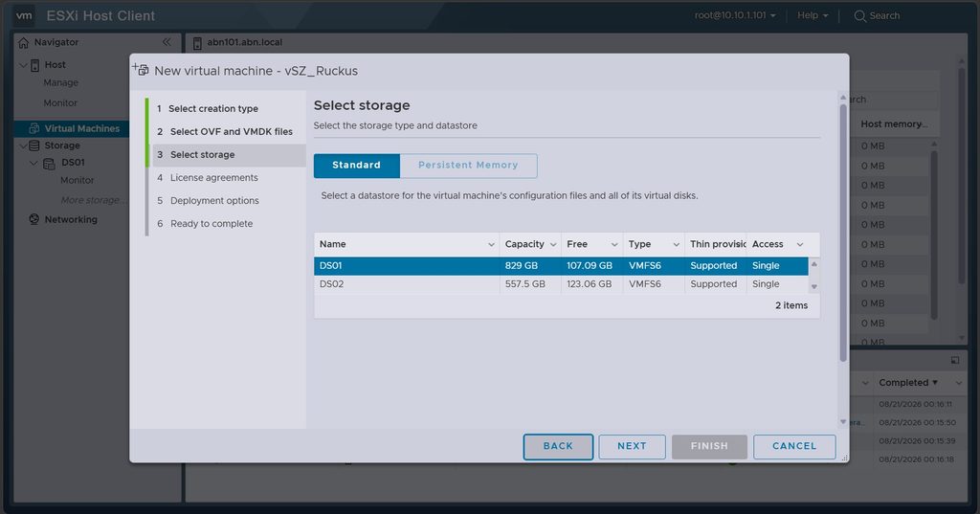
Task: Select Networking in Navigator
Action: 71,219
